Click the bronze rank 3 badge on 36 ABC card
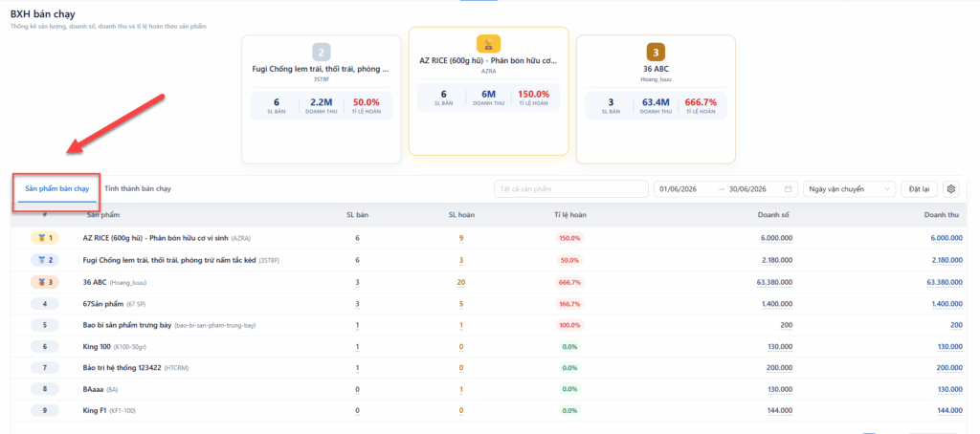 656,52
